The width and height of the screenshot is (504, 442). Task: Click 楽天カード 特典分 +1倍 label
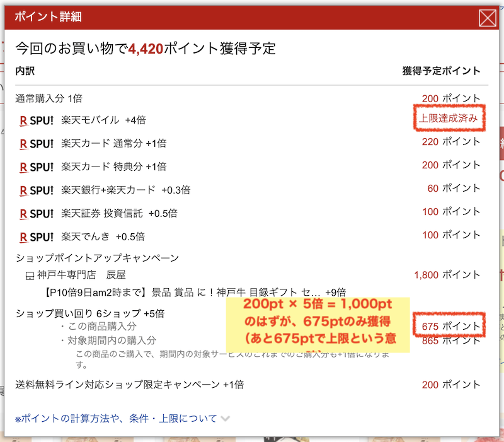[114, 167]
